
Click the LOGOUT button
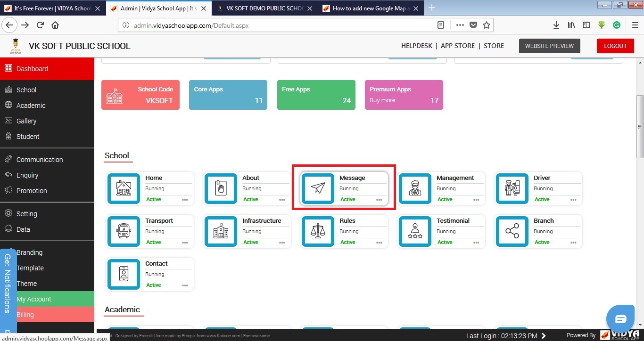(615, 46)
